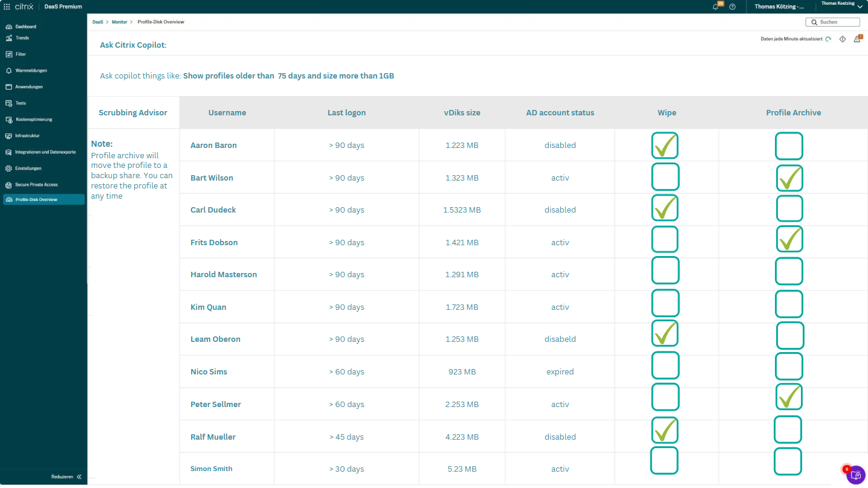Image resolution: width=868 pixels, height=488 pixels.
Task: Sort by Username column header
Action: pos(227,113)
